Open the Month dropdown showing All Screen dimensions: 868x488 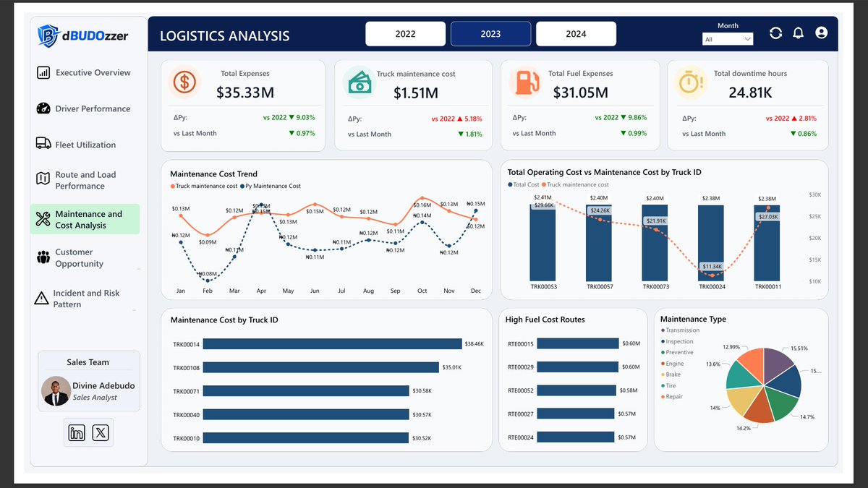[x=728, y=39]
